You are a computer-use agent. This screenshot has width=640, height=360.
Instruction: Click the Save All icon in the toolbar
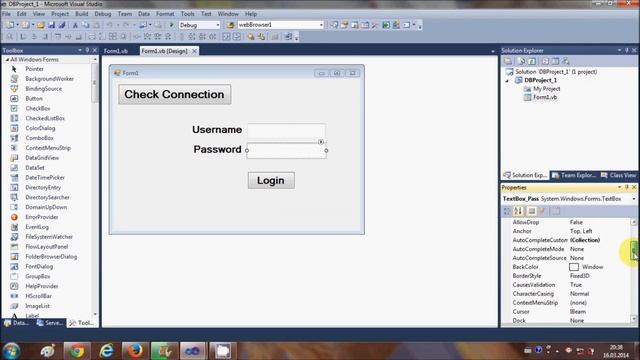[x=62, y=25]
